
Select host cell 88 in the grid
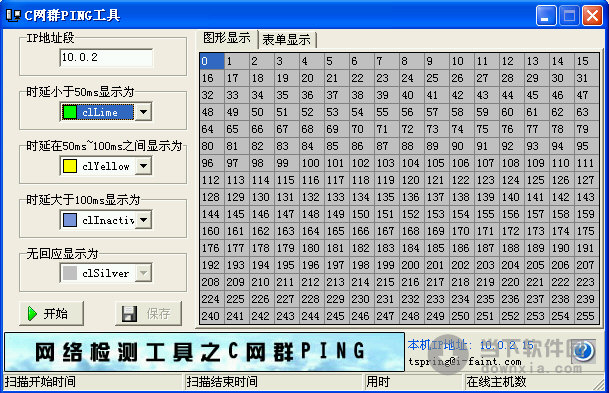(411, 146)
